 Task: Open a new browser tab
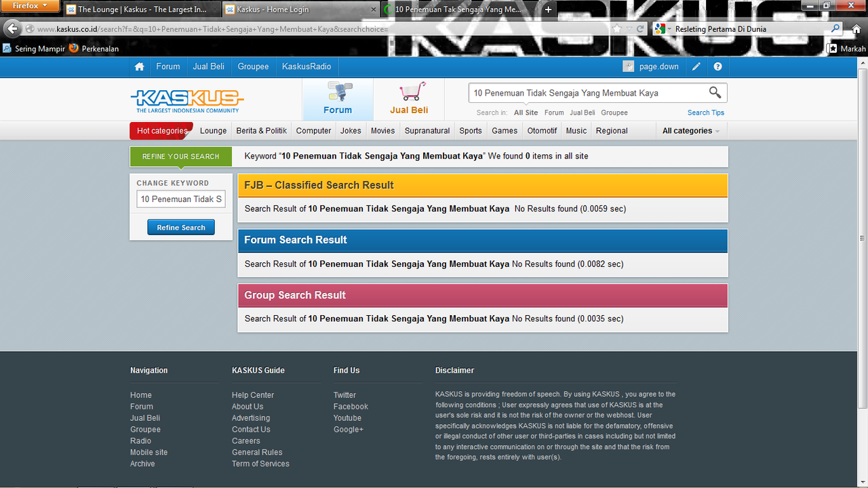[549, 9]
